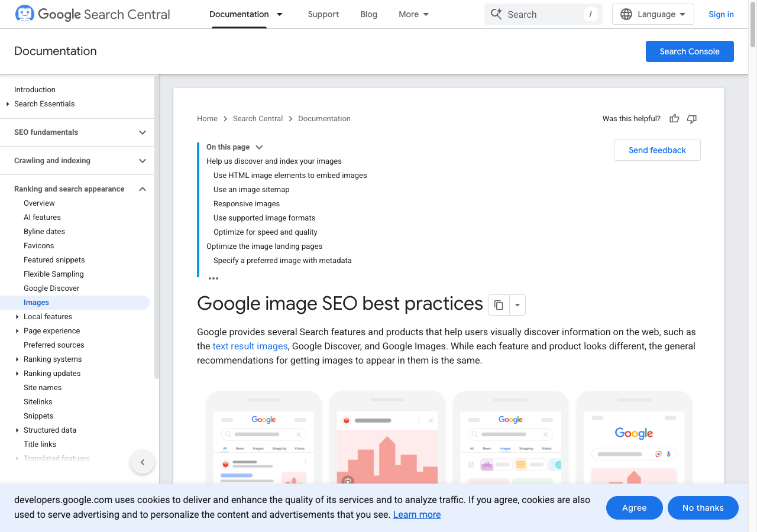Open the More menu in top navigation
Image resolution: width=757 pixels, height=532 pixels.
coord(414,14)
